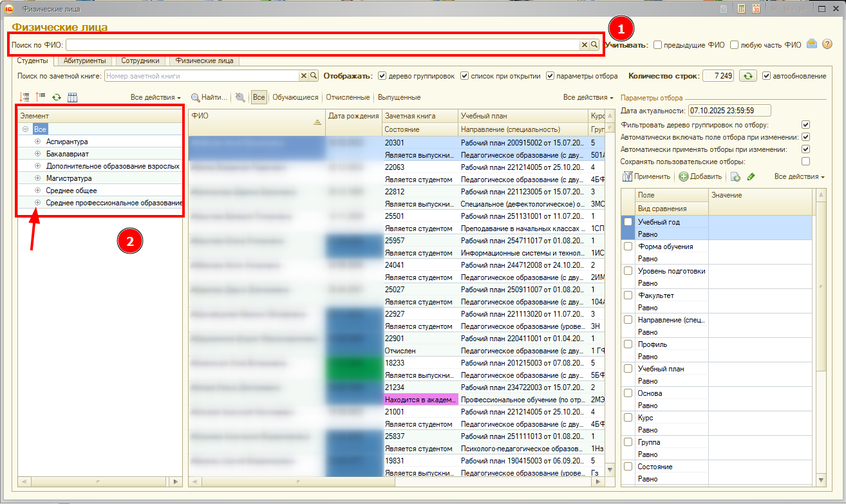Click the Применить filter button
846x504 pixels.
click(647, 176)
